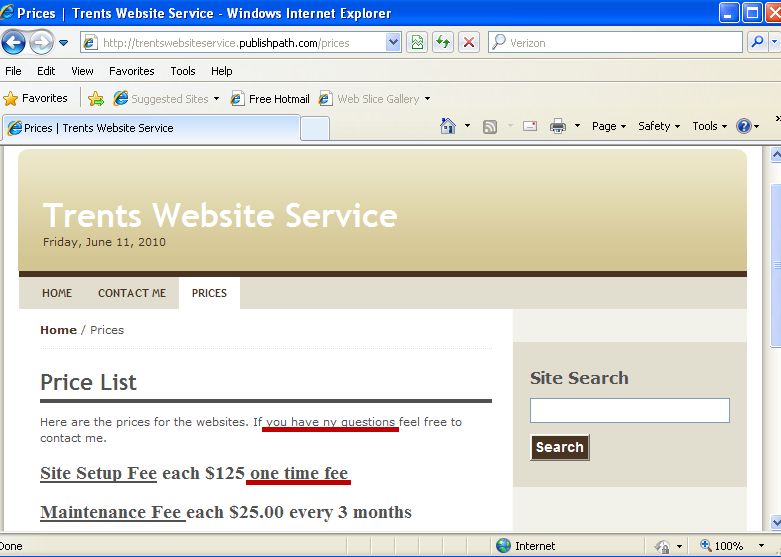The height and width of the screenshot is (557, 781).
Task: Open the Tools command bar menu
Action: click(x=709, y=126)
